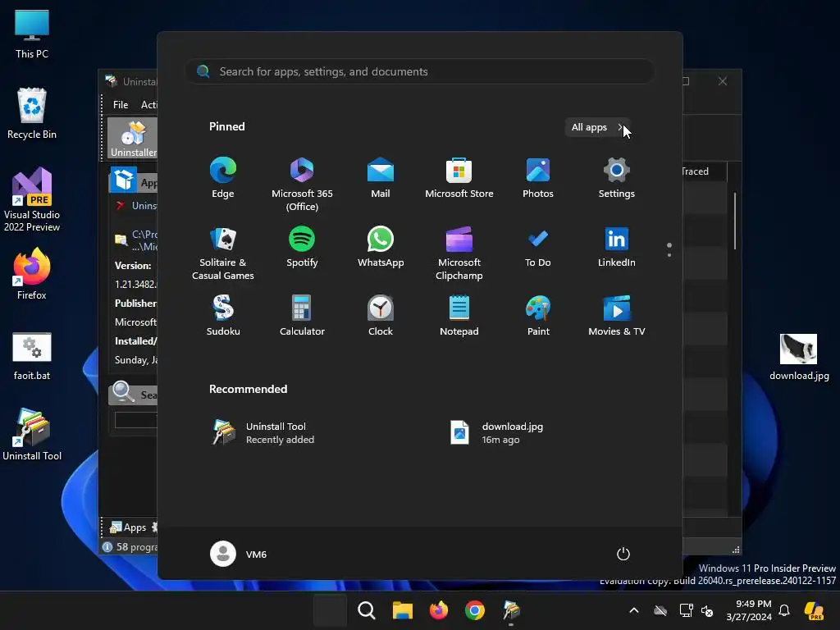Select Visual Studio 2022 Preview shortcut
The image size is (840, 630).
(x=32, y=200)
